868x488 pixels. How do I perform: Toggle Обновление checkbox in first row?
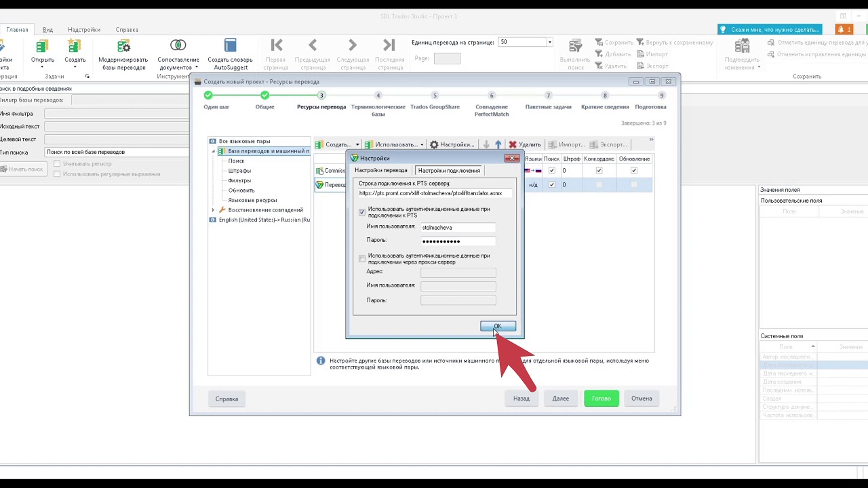pyautogui.click(x=634, y=170)
